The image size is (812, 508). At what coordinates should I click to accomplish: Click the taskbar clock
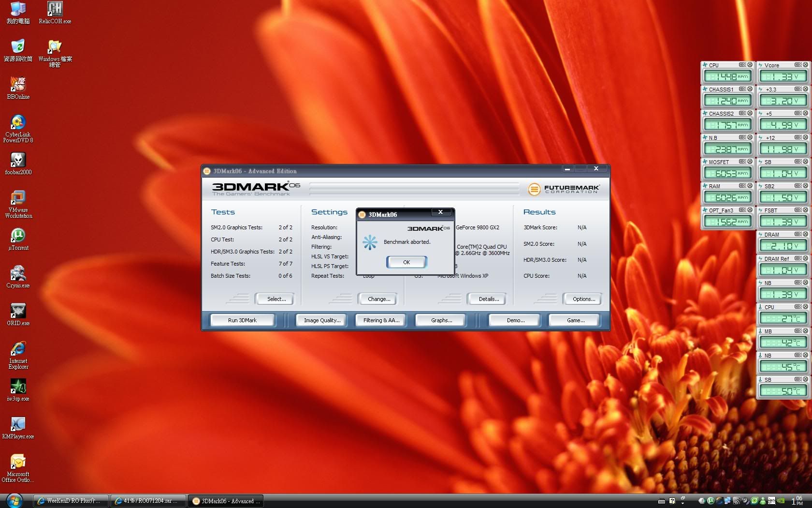click(797, 501)
